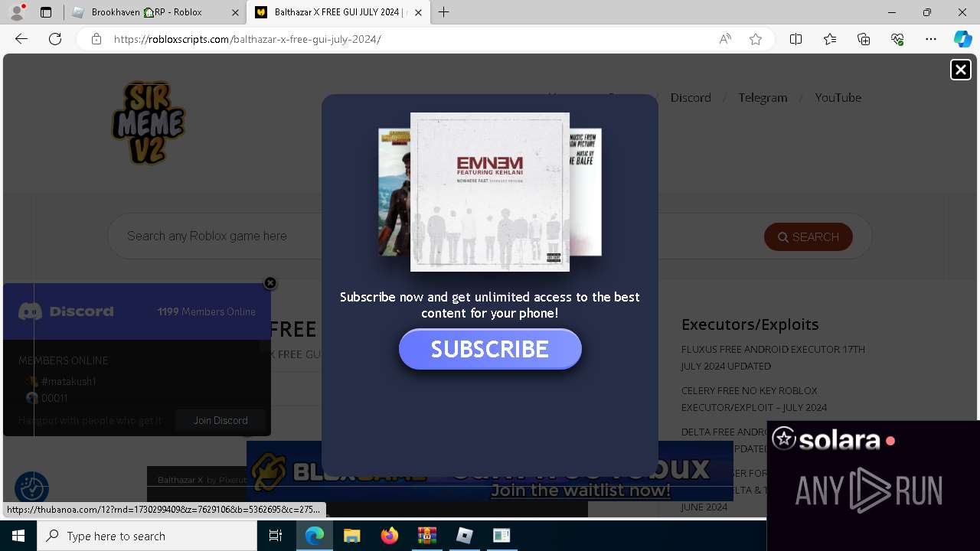The height and width of the screenshot is (551, 980).
Task: Click the Discord logo in widget
Action: (x=66, y=311)
